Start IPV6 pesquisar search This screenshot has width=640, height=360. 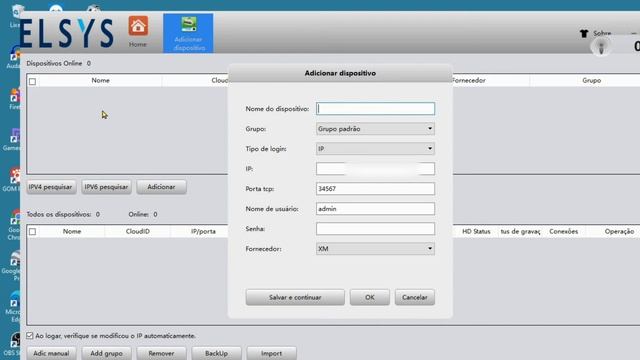106,187
